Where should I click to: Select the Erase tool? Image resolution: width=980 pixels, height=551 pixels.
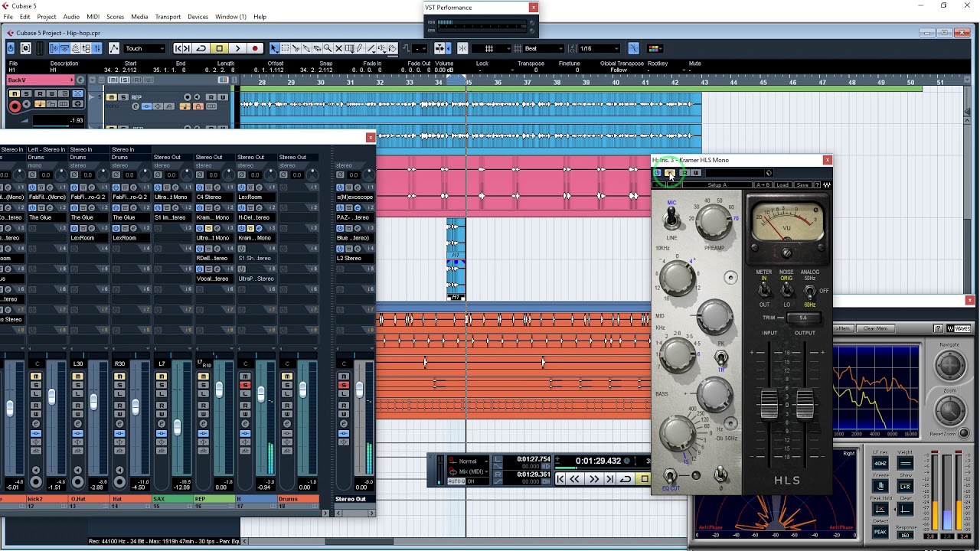click(317, 48)
